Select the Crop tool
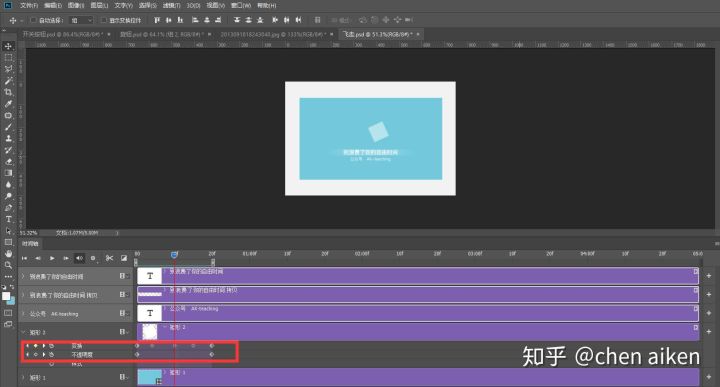Screen dimensions: 720x387 (8, 92)
